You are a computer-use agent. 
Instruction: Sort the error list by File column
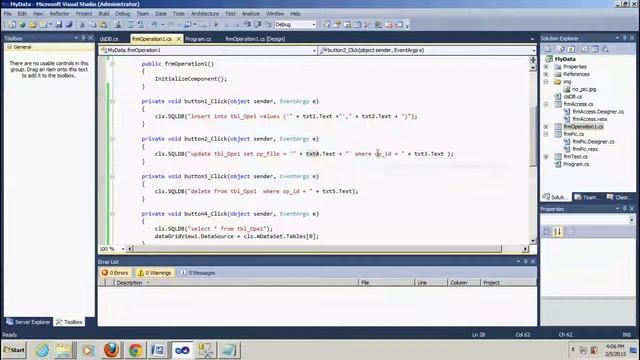pos(386,282)
